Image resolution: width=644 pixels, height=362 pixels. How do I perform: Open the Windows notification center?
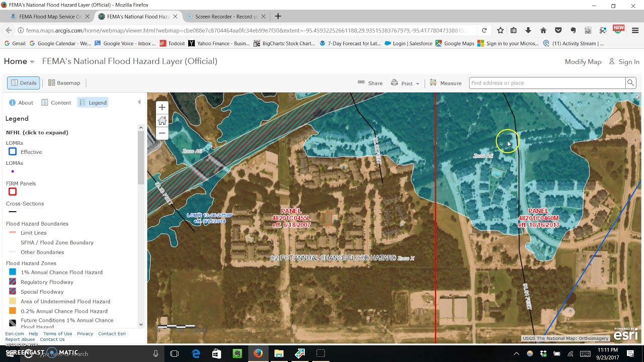click(630, 353)
